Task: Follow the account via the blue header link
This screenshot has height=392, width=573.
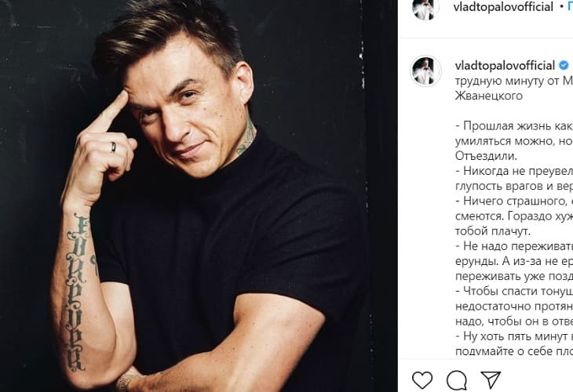Action: (570, 7)
